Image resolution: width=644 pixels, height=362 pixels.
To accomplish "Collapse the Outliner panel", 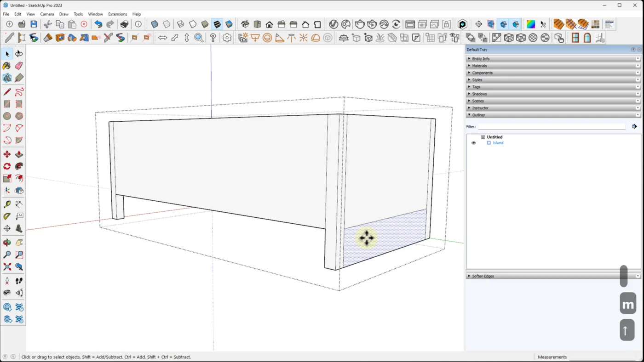I will [478, 115].
